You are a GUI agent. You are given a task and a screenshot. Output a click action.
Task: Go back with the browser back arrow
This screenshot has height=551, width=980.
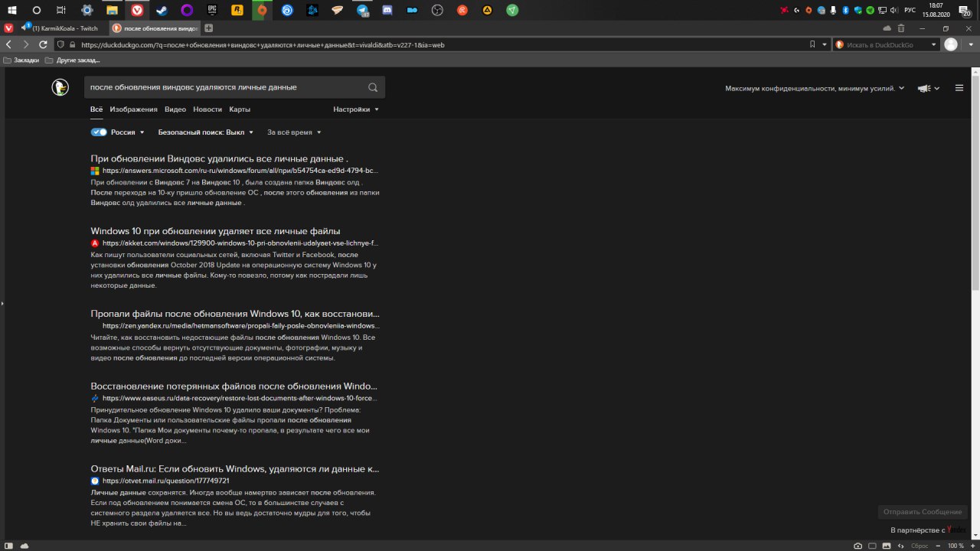[8, 45]
